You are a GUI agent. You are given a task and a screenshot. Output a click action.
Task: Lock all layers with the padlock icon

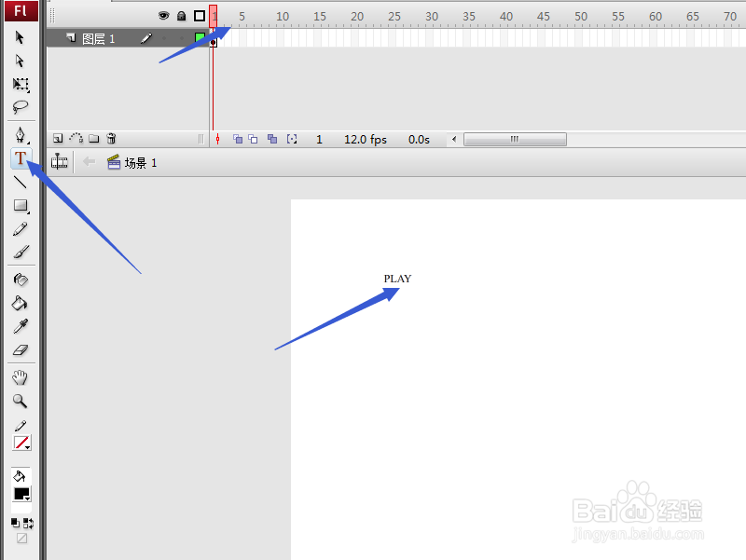point(181,16)
